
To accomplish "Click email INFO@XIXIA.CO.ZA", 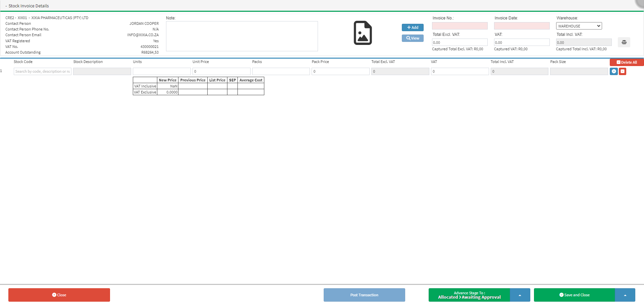I will (x=143, y=35).
